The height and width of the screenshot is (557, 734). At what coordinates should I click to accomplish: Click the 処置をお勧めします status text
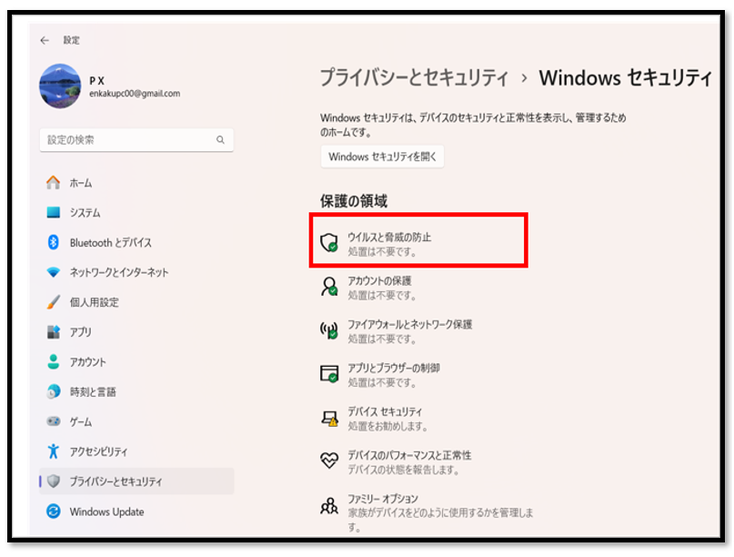point(387,426)
